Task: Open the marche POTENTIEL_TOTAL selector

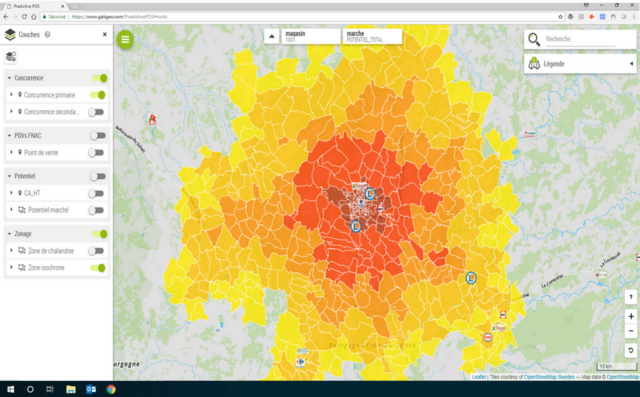Action: click(x=372, y=36)
